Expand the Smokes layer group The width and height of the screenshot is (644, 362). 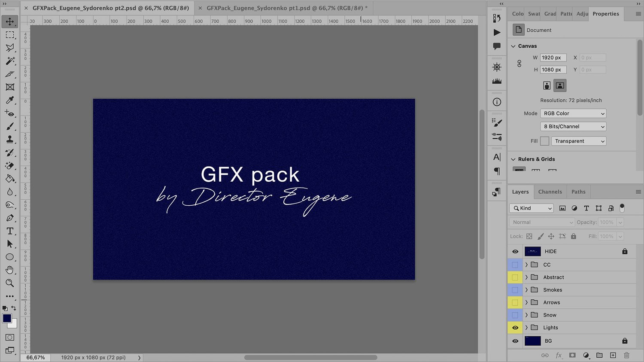[x=526, y=290]
